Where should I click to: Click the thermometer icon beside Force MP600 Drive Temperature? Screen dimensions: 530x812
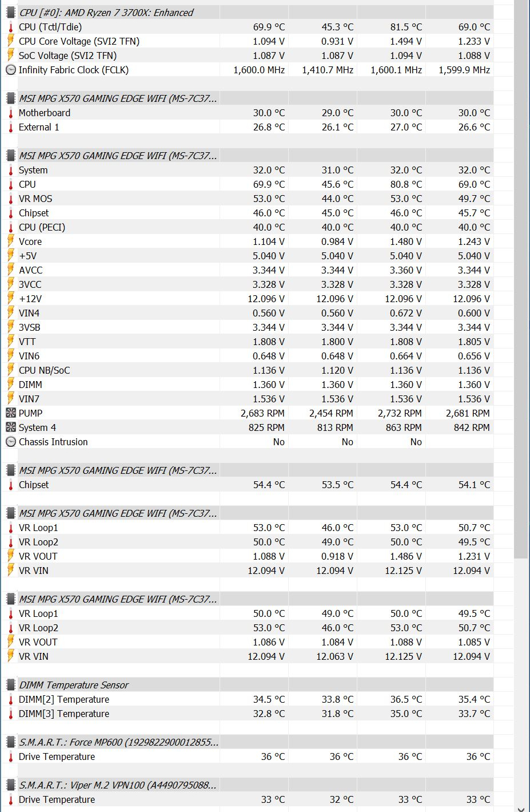pyautogui.click(x=10, y=756)
